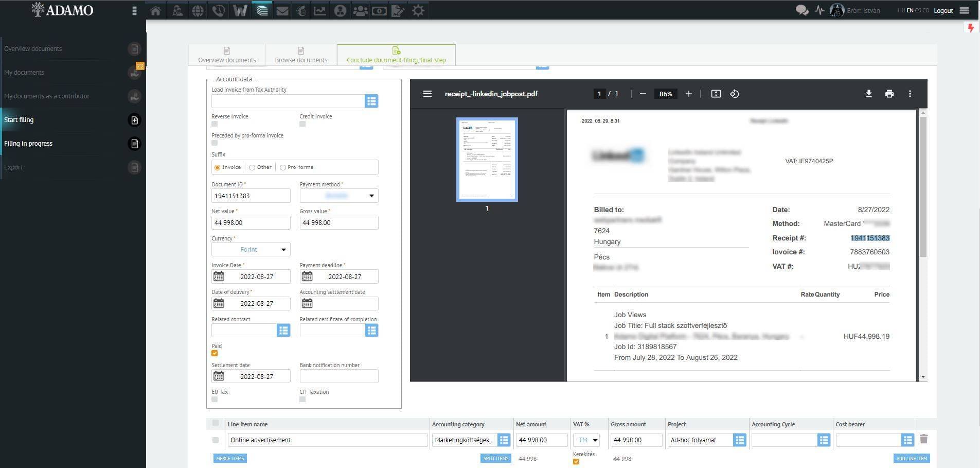Uncheck the Paid checkbox
The width and height of the screenshot is (980, 468).
(x=214, y=353)
